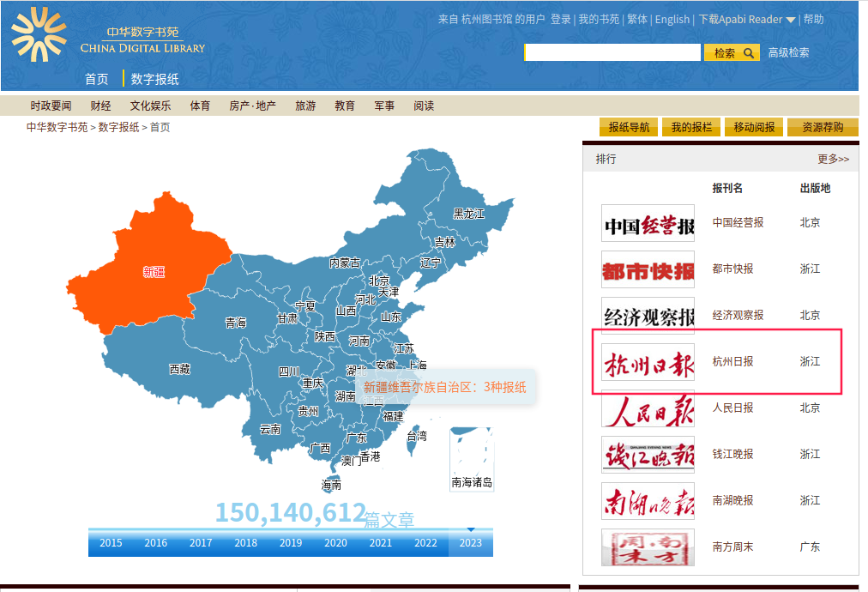Select 西藏 region on the map
This screenshot has width=868, height=592.
click(x=179, y=370)
